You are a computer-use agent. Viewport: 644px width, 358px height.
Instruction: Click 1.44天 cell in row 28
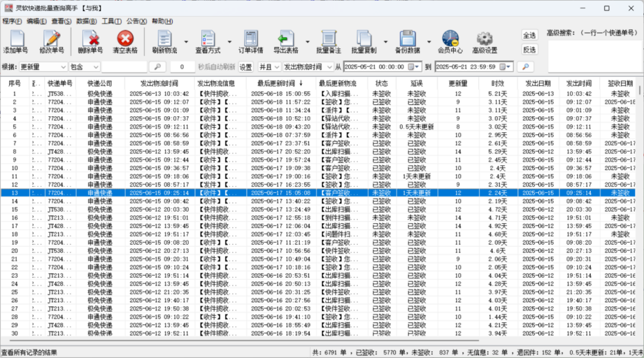click(x=498, y=317)
